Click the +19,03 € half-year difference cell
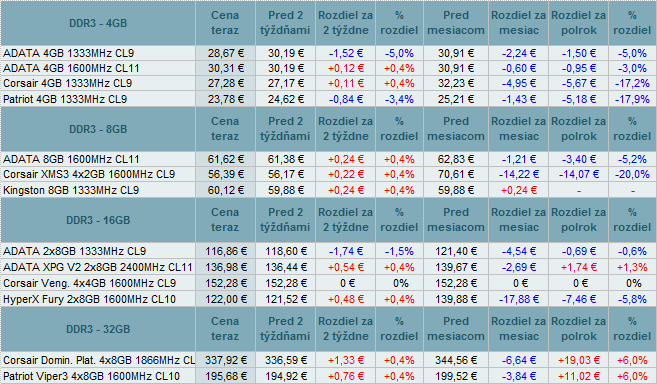 click(x=579, y=360)
